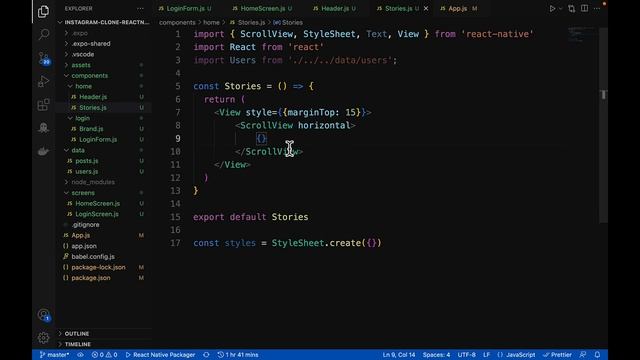Screen dimensions: 640x360
Task: Expand the .vscode folder
Action: click(x=82, y=54)
